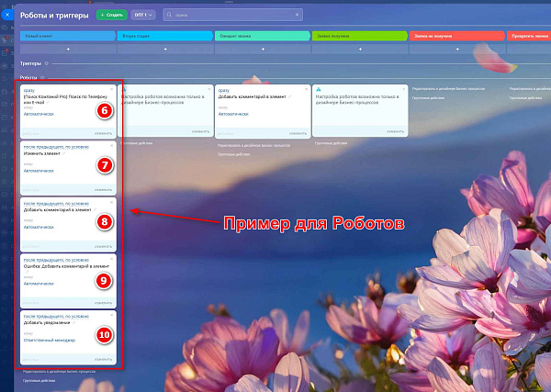Close the Заявка получена designer warning card

point(404,89)
